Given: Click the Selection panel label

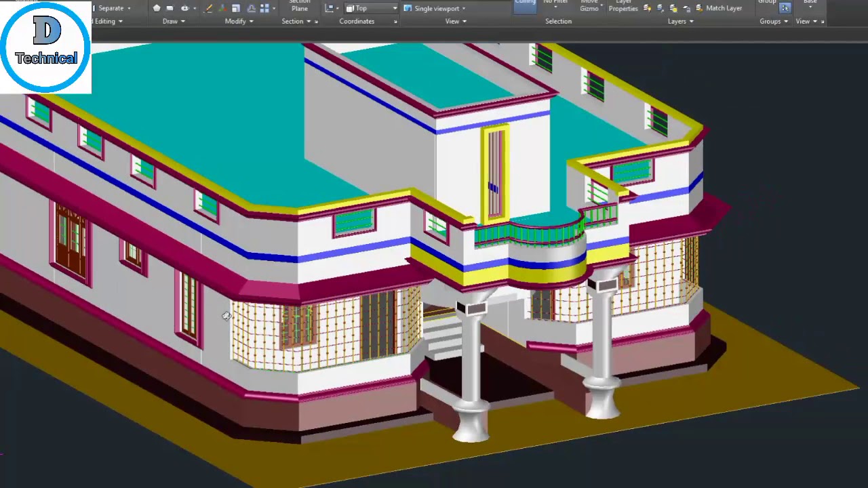Looking at the screenshot, I should 558,21.
